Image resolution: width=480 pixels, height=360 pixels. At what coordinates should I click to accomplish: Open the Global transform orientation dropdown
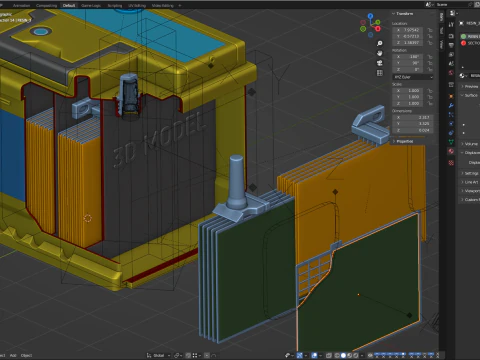tap(158, 355)
